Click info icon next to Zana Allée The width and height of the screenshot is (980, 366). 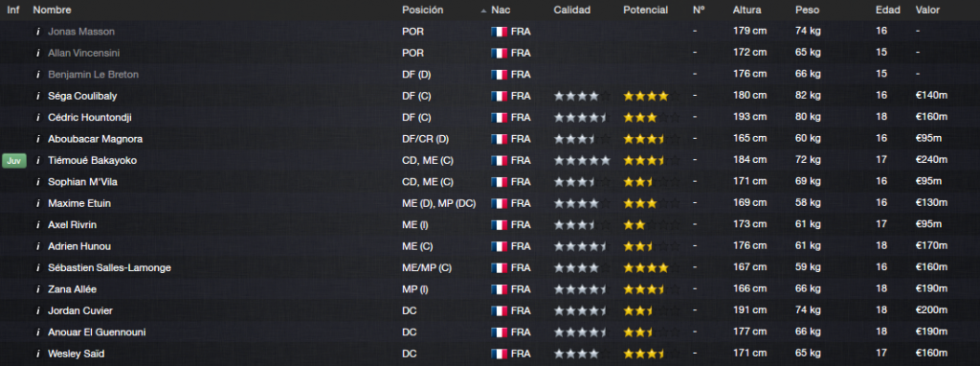click(38, 289)
